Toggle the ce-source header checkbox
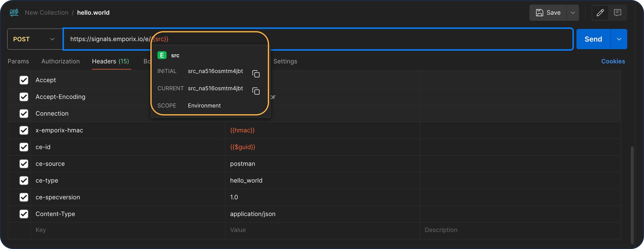 (24, 164)
